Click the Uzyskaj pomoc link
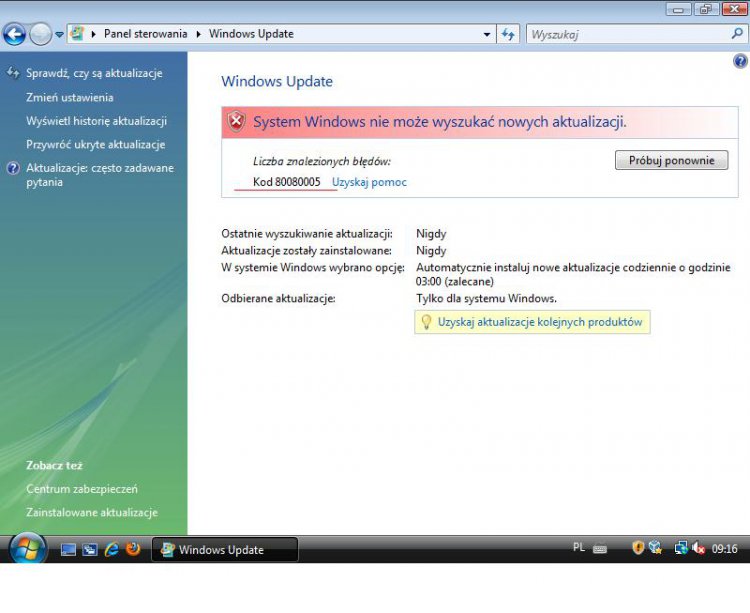 click(x=369, y=182)
